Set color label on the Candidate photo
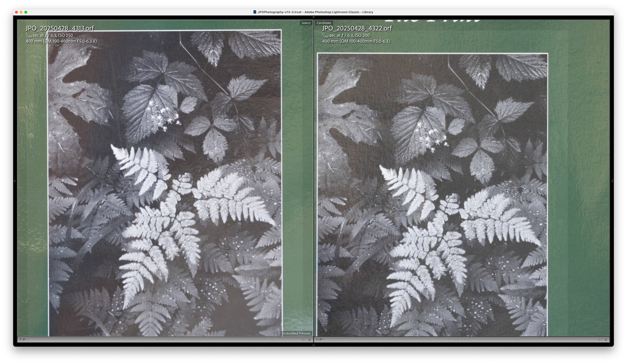Screen dimensions: 627x364 click(599, 340)
